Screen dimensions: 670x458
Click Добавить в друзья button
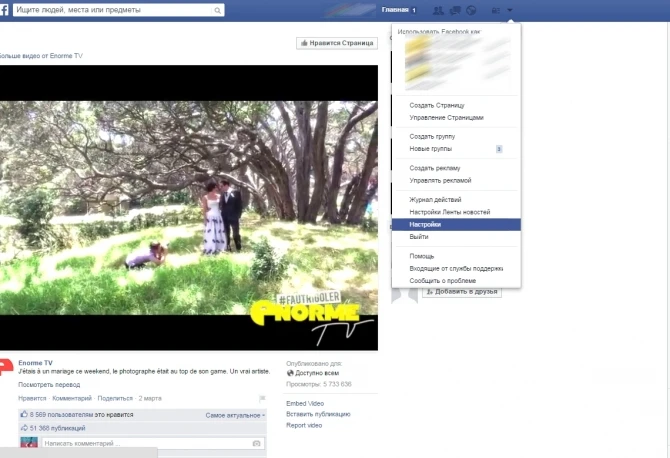click(x=461, y=292)
